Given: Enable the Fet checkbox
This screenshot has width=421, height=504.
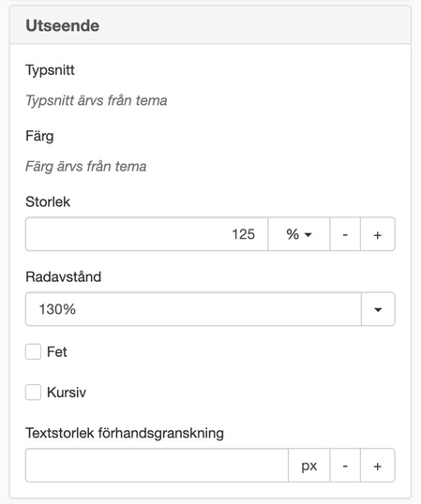Looking at the screenshot, I should coord(33,351).
